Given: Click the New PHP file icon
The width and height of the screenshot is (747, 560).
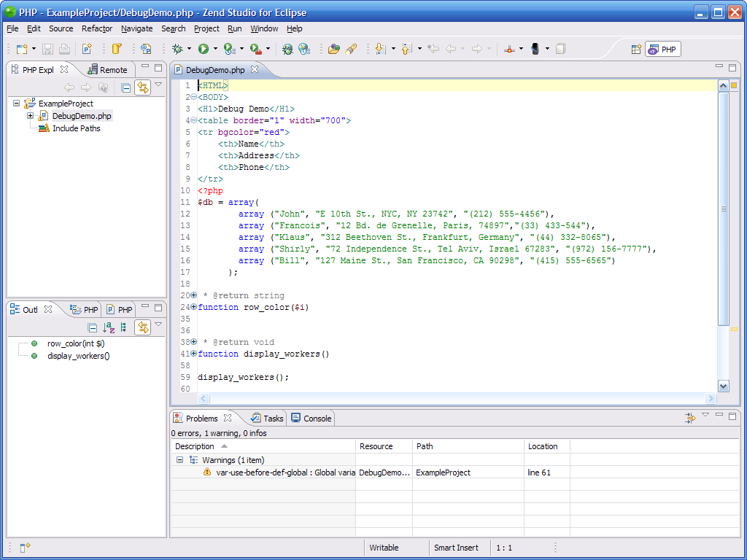Looking at the screenshot, I should tap(87, 49).
